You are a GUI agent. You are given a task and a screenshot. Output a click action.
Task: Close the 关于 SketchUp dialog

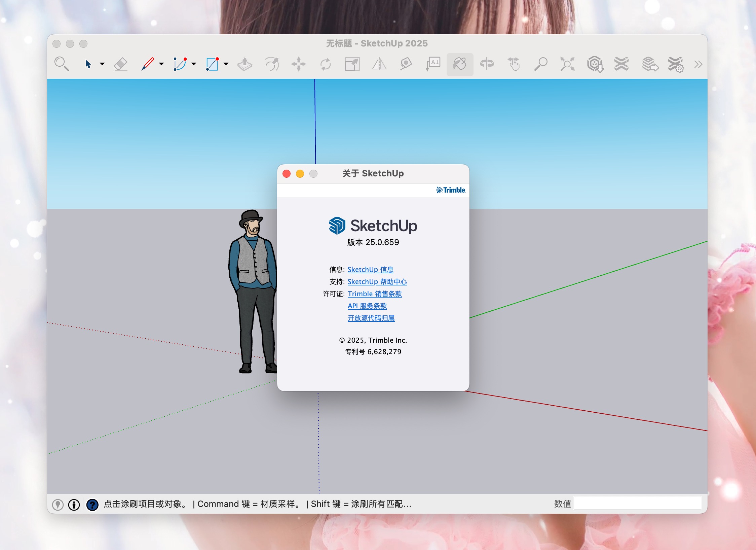tap(287, 174)
